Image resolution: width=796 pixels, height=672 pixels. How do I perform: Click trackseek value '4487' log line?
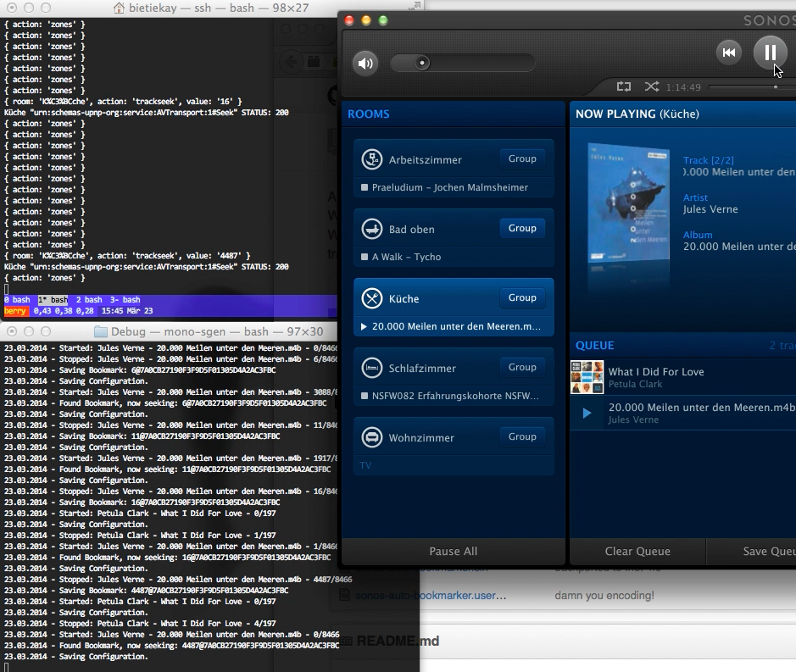pos(127,256)
